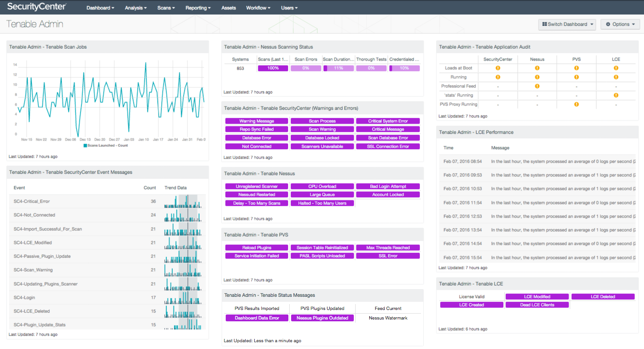Open the Users dropdown
This screenshot has height=349, width=644.
(x=289, y=8)
